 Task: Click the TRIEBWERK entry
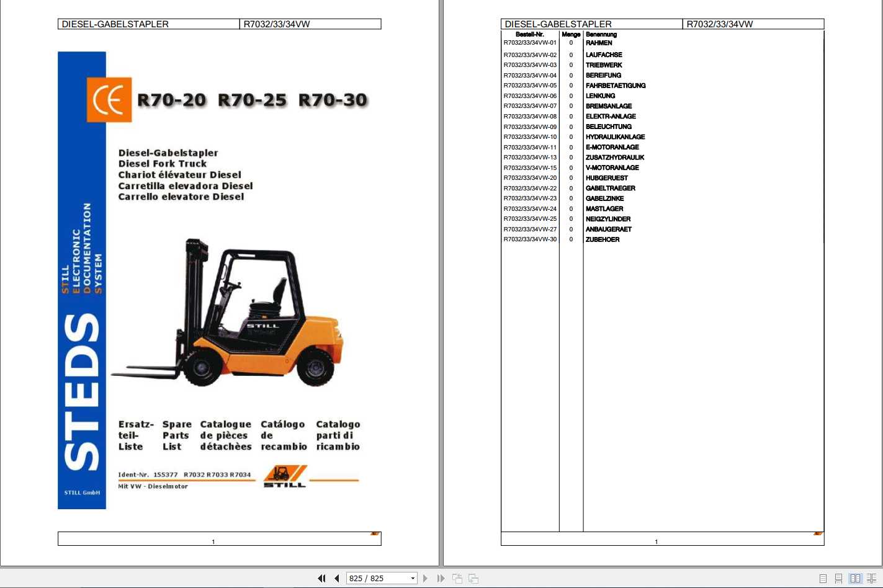click(x=604, y=65)
